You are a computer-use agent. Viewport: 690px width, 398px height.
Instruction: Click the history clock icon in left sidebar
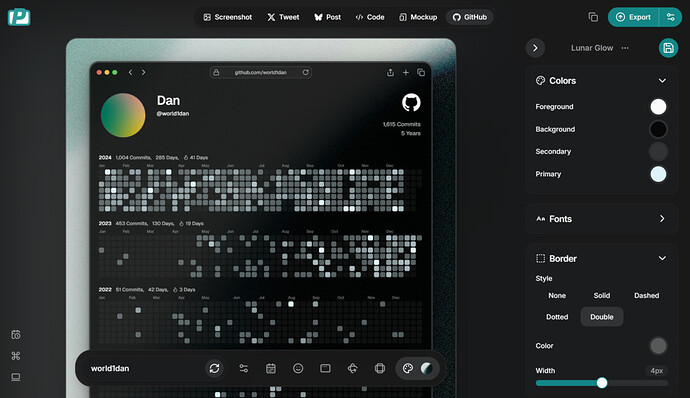(x=16, y=335)
